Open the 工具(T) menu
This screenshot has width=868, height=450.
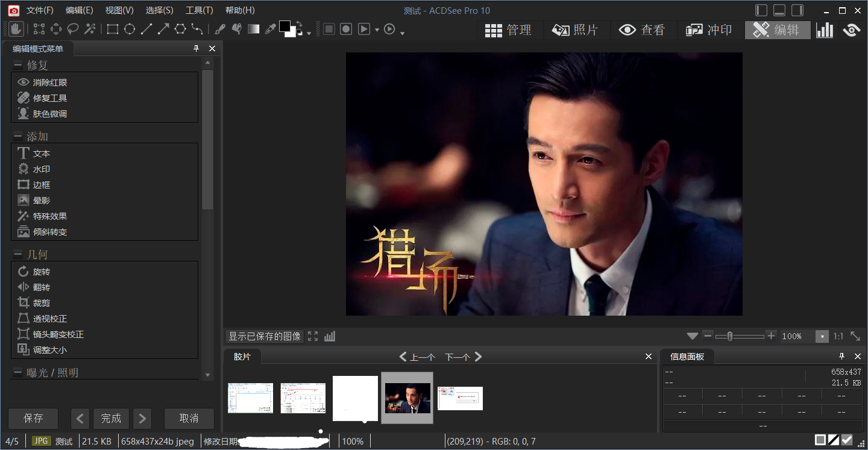[200, 10]
